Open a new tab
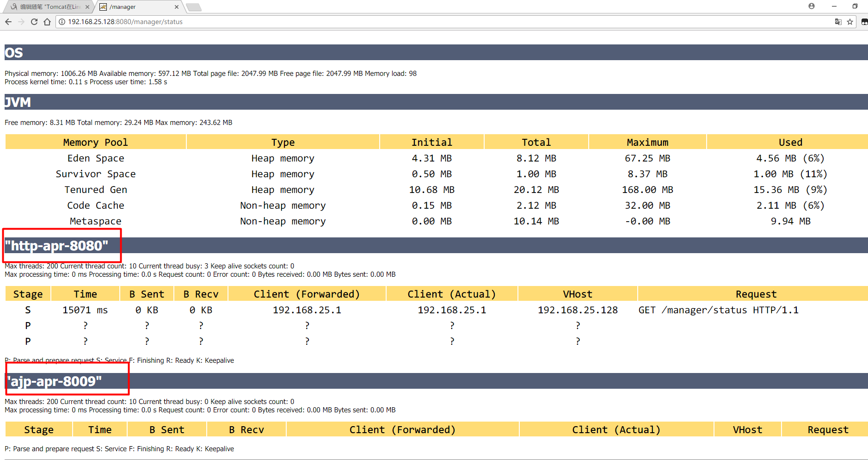Screen dimensions: 868x460 coord(194,7)
